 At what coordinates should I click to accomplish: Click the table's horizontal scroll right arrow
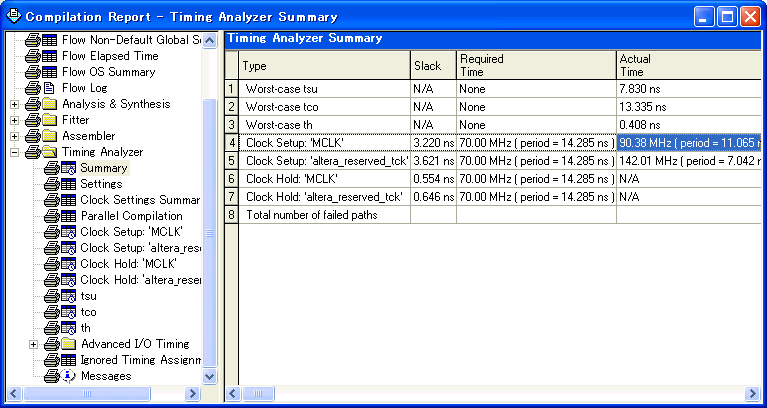753,393
